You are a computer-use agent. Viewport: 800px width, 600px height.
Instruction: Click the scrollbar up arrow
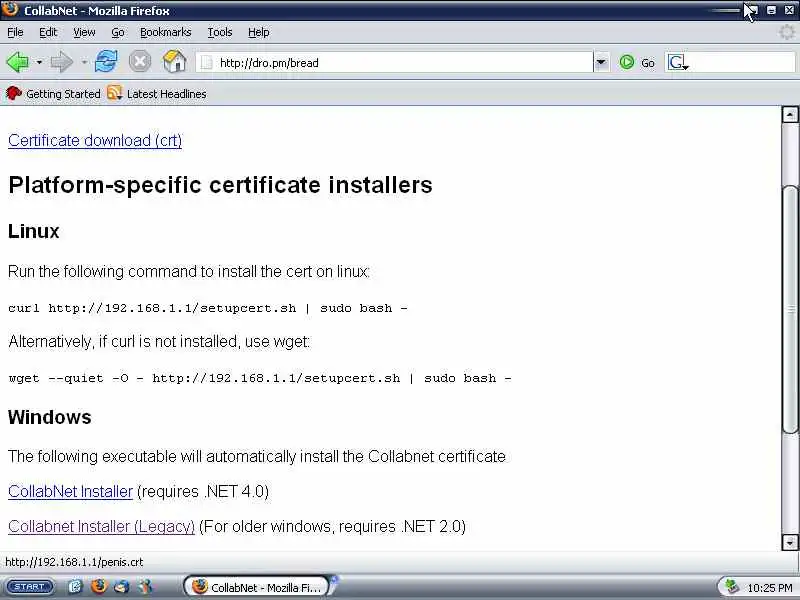790,114
